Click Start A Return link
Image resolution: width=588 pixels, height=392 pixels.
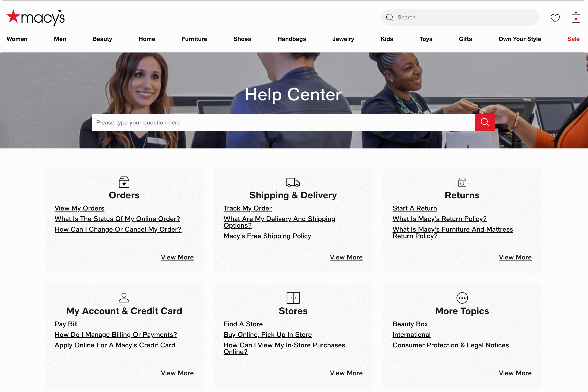pos(415,208)
